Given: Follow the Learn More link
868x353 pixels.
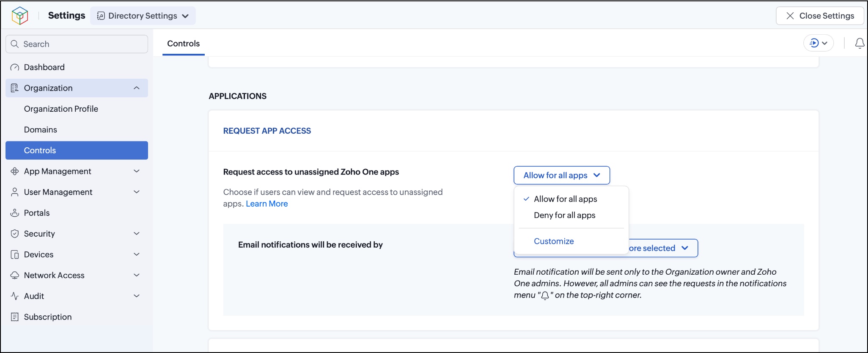Looking at the screenshot, I should point(267,204).
